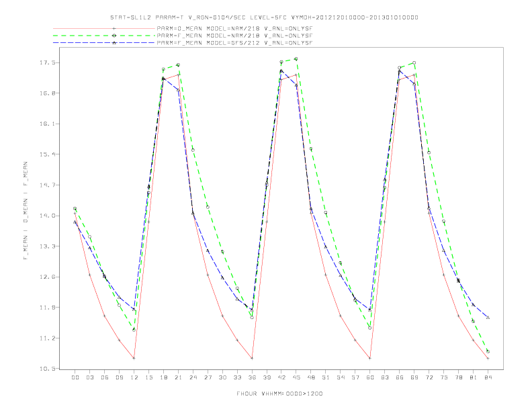532x411 pixels.
Task: Click the x-axis tick label 06
Action: point(105,377)
